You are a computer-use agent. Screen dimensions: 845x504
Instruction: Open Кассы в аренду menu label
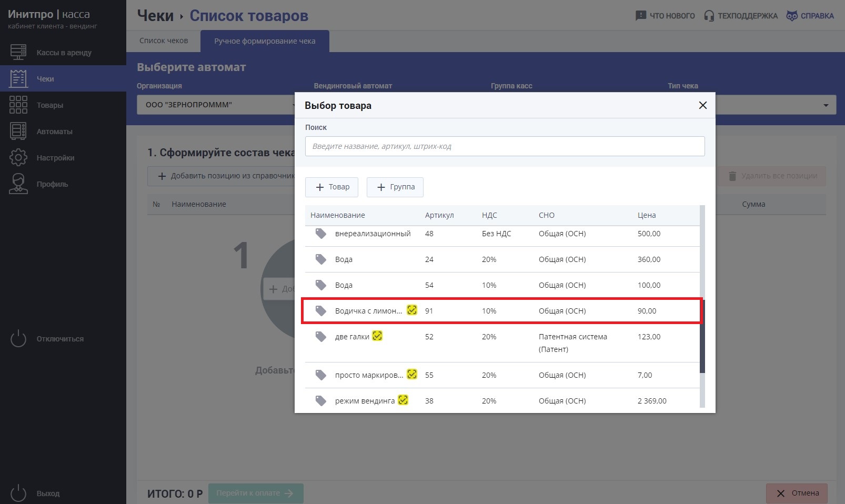point(64,53)
